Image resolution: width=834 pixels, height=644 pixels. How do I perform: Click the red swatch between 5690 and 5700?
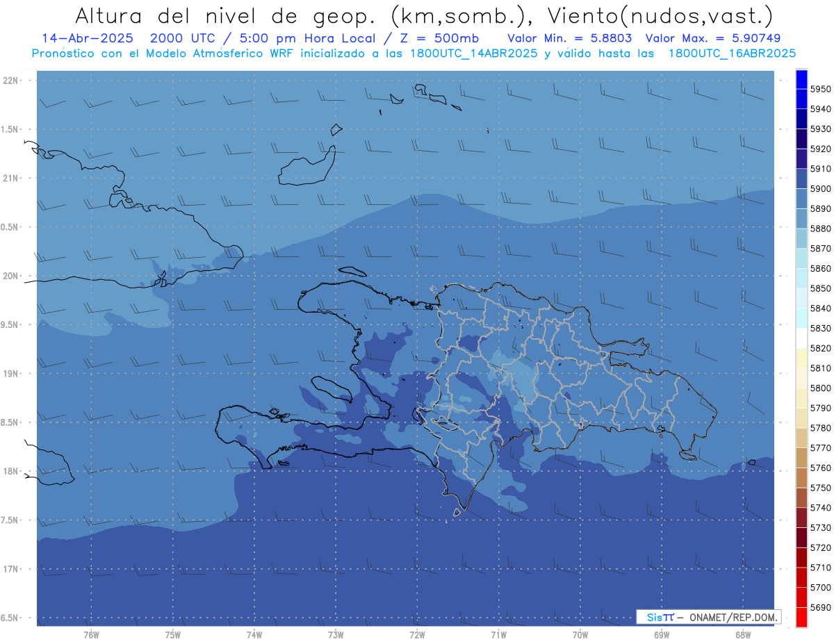point(801,597)
